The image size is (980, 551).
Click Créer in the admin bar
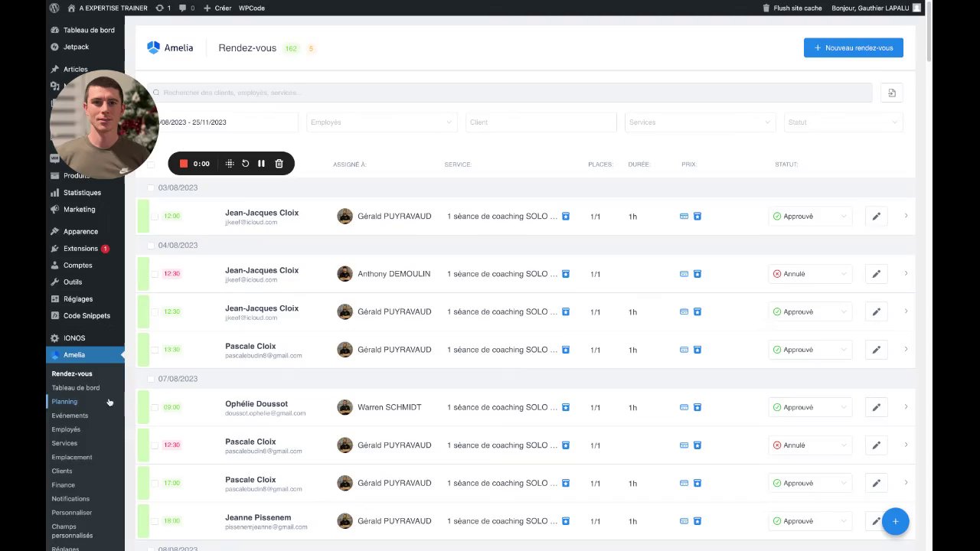[x=217, y=8]
